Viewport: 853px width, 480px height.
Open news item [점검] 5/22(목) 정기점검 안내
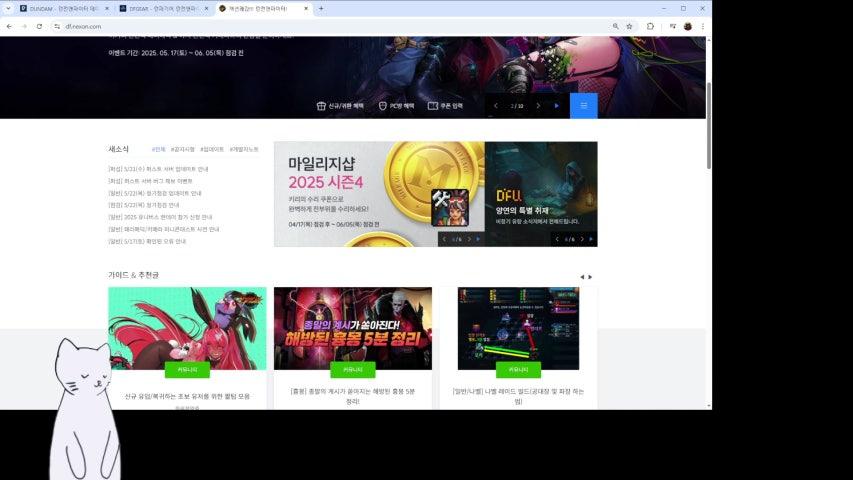pyautogui.click(x=144, y=205)
